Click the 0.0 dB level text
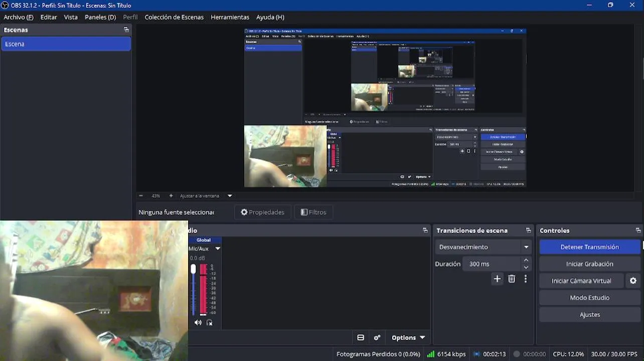The image size is (644, 361). pyautogui.click(x=198, y=258)
